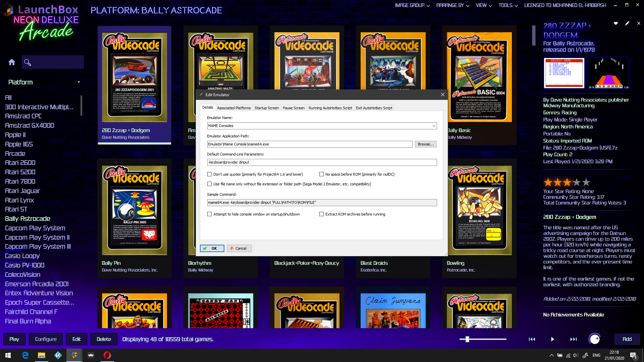Go to the home view icon
The image size is (644, 362).
coord(12,62)
